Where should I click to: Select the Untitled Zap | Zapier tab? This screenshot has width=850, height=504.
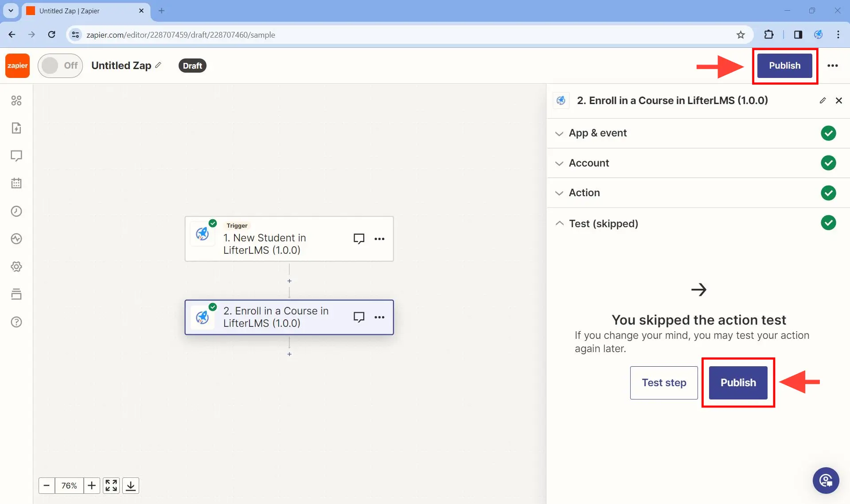[86, 11]
